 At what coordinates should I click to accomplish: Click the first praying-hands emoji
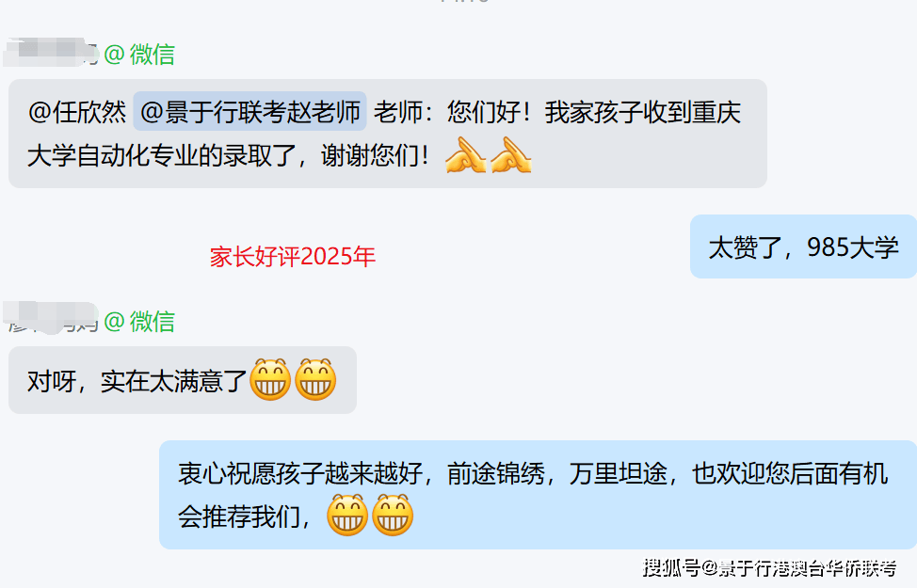(x=465, y=155)
